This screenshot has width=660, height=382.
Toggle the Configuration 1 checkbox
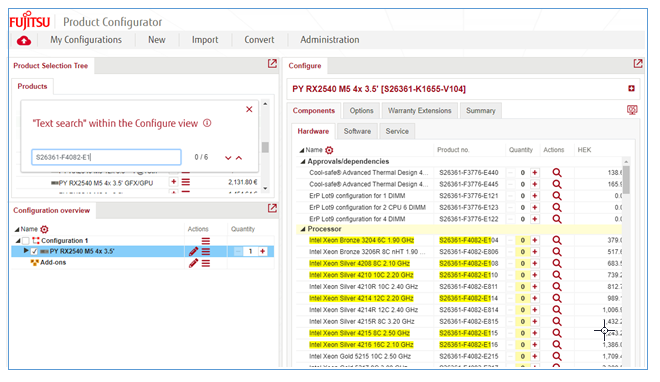point(26,241)
